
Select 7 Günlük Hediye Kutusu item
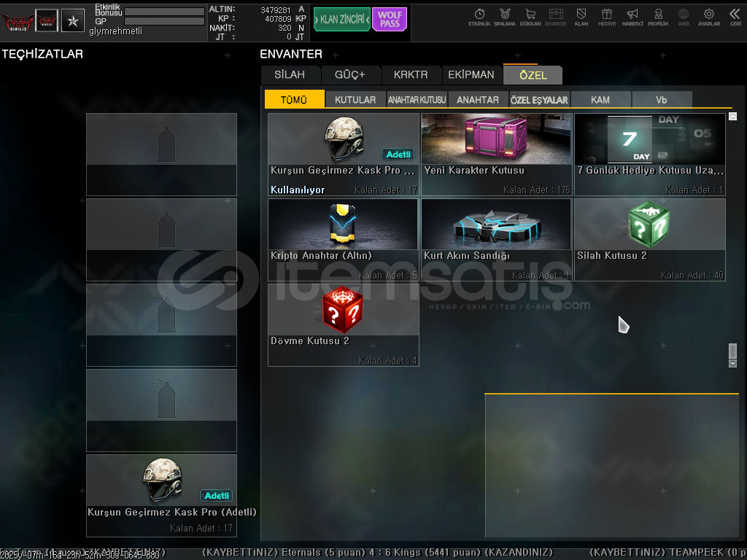pyautogui.click(x=650, y=155)
